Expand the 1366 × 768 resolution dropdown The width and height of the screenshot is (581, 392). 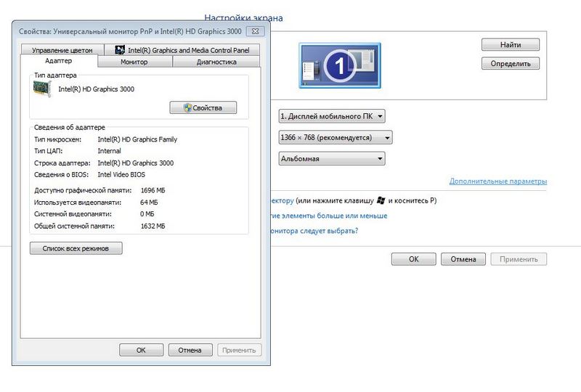[335, 137]
